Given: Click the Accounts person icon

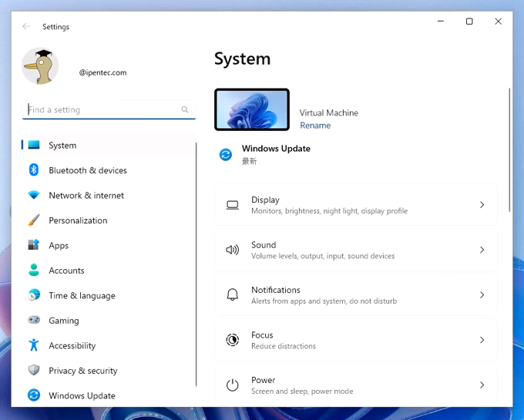Looking at the screenshot, I should click(x=34, y=270).
